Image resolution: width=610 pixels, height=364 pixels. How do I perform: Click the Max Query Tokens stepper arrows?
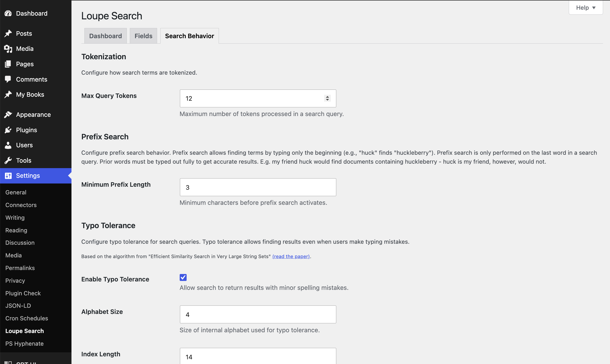pyautogui.click(x=327, y=98)
